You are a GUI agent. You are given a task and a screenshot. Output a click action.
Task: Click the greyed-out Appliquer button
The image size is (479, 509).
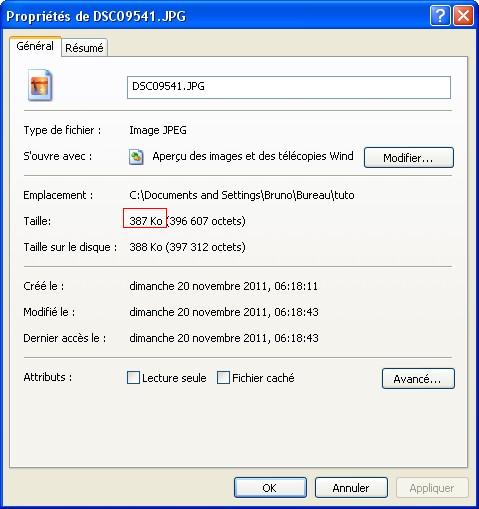click(432, 488)
